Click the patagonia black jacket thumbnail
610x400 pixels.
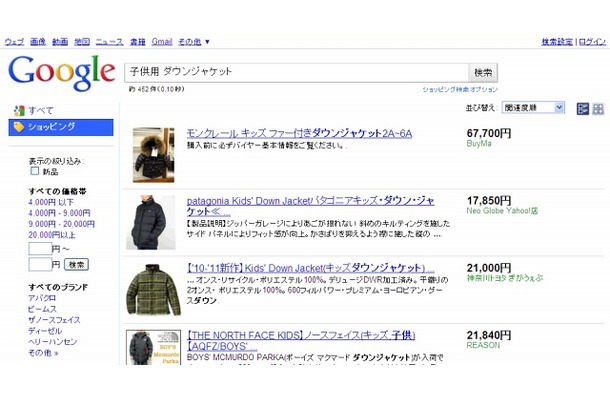(x=151, y=222)
